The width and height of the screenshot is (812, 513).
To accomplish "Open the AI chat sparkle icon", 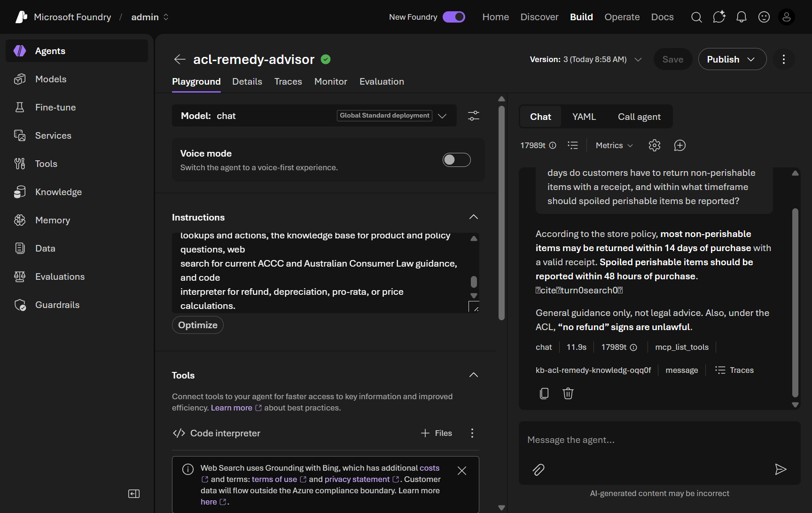I will click(719, 17).
